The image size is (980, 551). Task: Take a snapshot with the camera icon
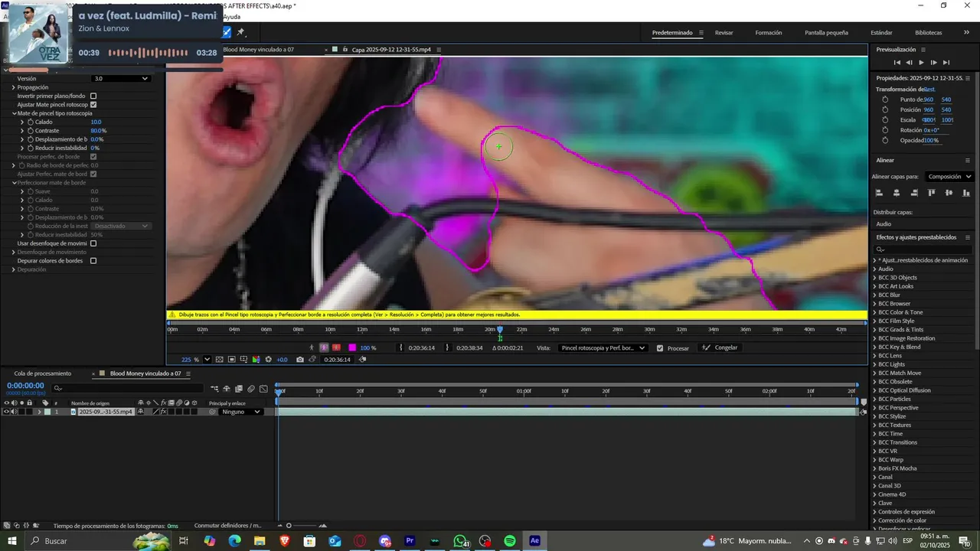(x=300, y=360)
